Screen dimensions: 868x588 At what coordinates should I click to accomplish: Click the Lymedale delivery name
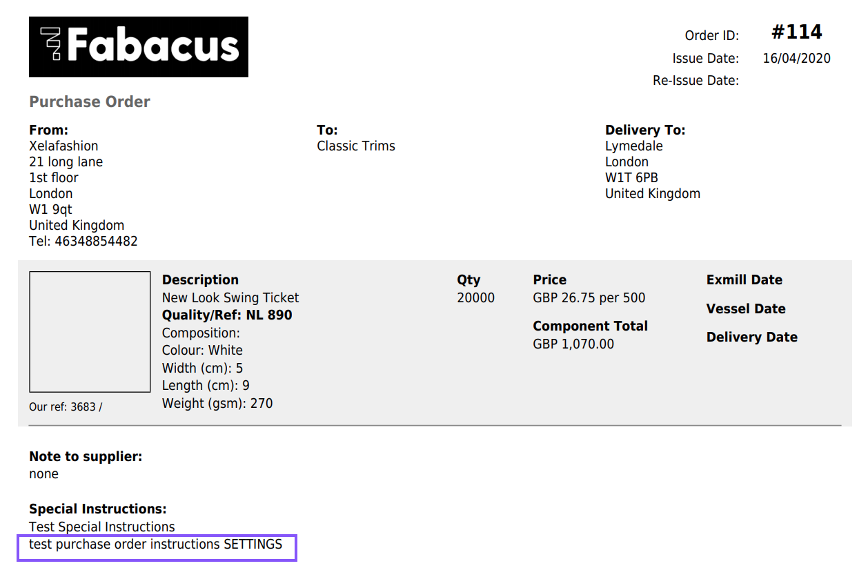point(634,146)
